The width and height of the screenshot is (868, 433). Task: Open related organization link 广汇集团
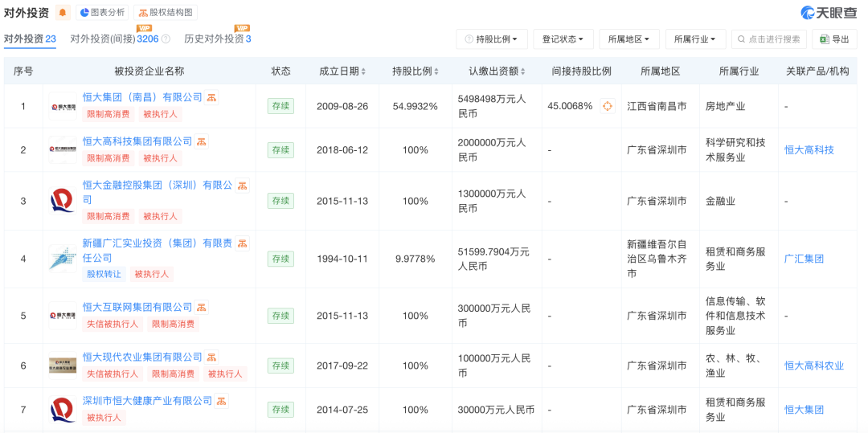click(804, 259)
